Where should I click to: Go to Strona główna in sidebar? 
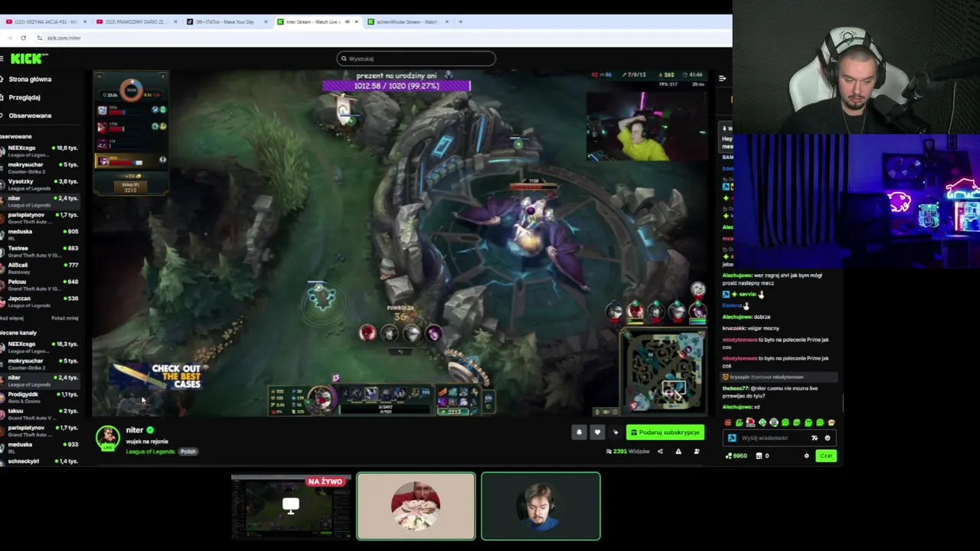coord(30,79)
